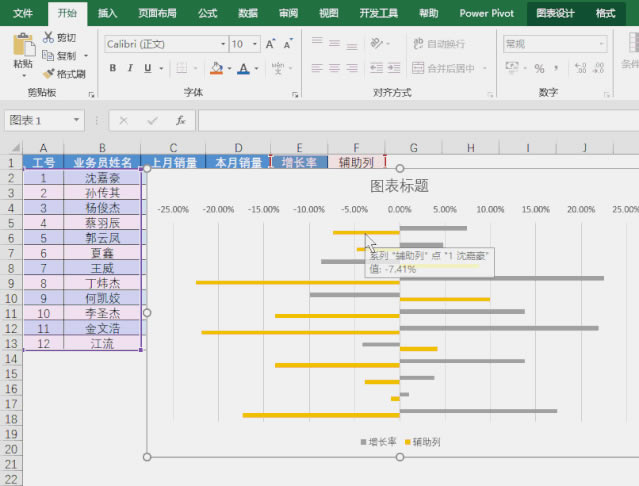The width and height of the screenshot is (639, 486).
Task: Click the chart title 图表标题
Action: (x=399, y=185)
